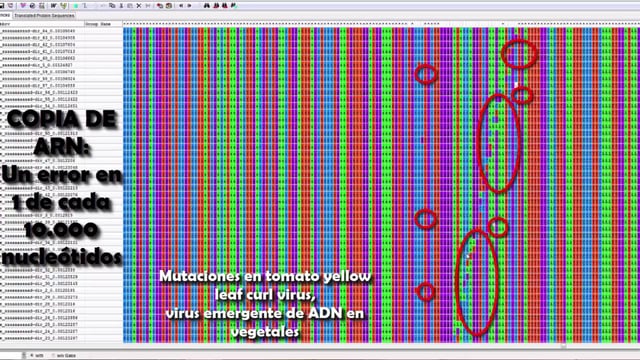Click the left arrow move icon

(x=181, y=6)
